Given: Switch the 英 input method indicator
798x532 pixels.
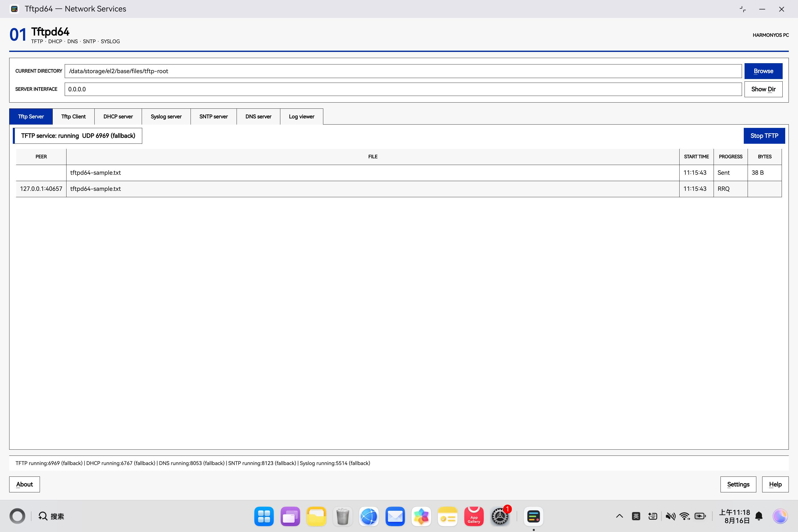Looking at the screenshot, I should click(636, 516).
